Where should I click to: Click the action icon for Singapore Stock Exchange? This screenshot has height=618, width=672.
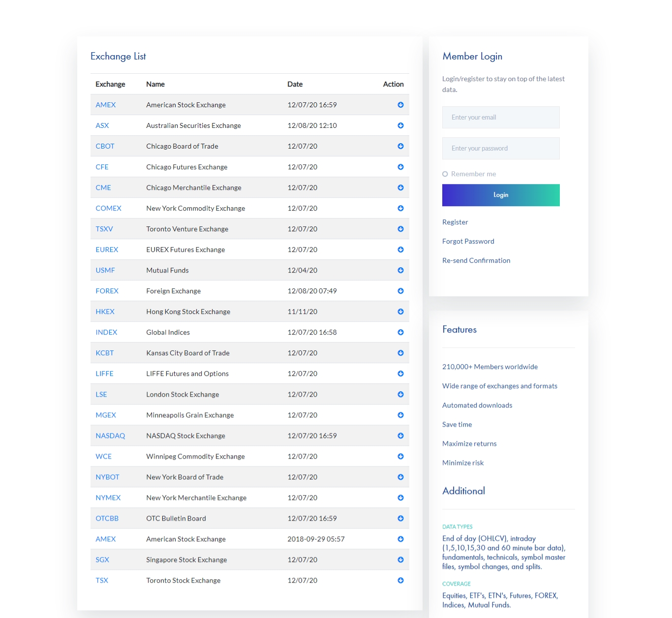[x=400, y=559]
